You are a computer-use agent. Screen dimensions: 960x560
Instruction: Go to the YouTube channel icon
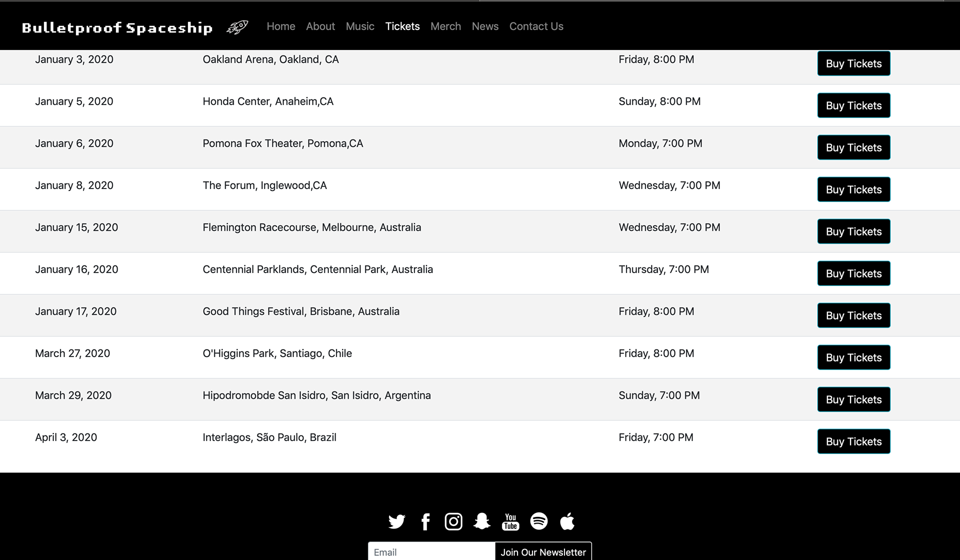[510, 521]
